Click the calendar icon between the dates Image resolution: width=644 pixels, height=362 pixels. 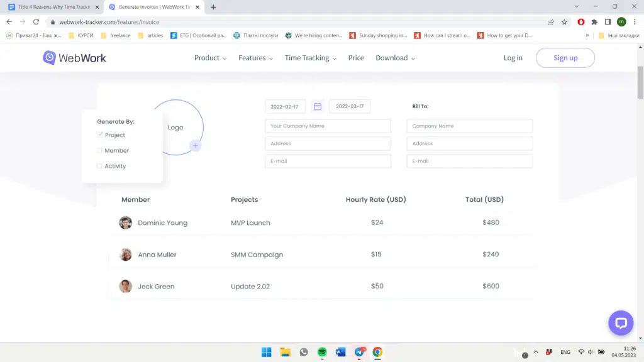(x=318, y=106)
